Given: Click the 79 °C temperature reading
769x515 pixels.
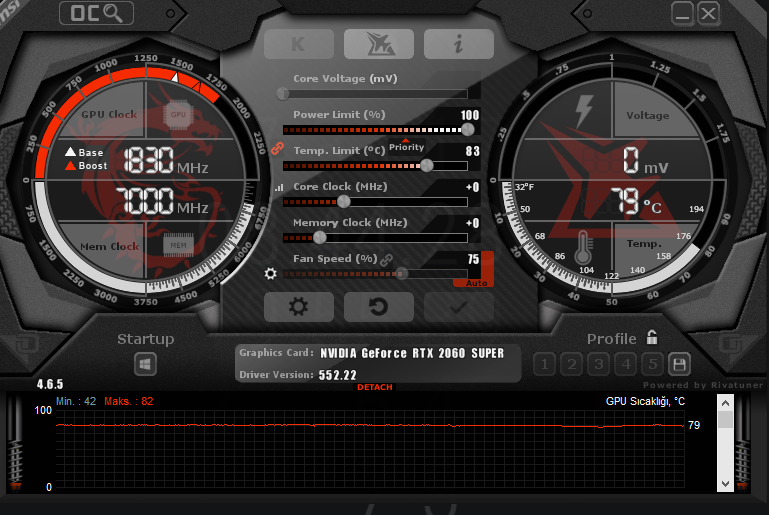Looking at the screenshot, I should point(636,202).
